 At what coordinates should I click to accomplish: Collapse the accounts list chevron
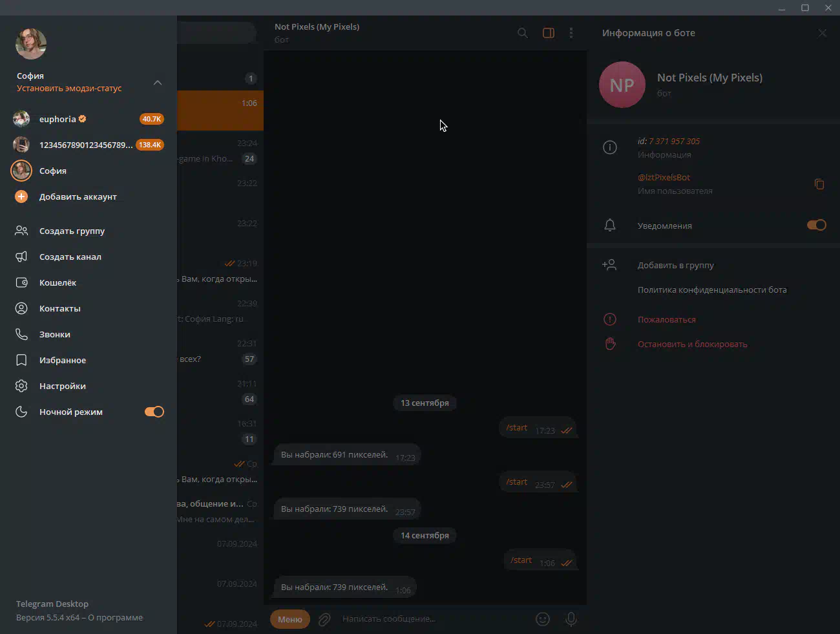pyautogui.click(x=157, y=83)
